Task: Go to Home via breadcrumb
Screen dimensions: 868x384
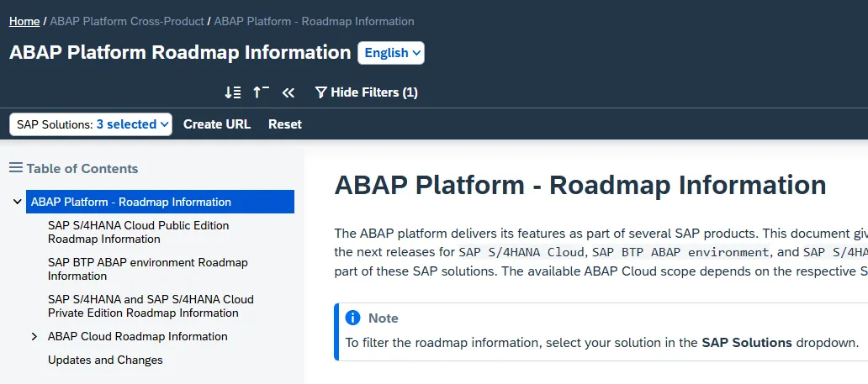Action: click(24, 21)
